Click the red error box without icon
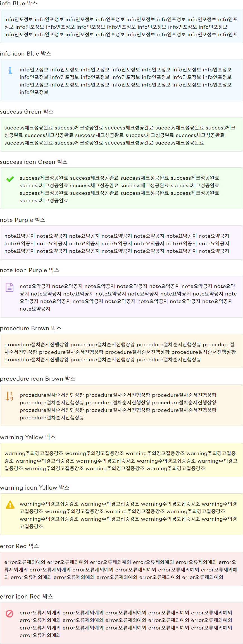Screen dimensions: 243x644 121,569
